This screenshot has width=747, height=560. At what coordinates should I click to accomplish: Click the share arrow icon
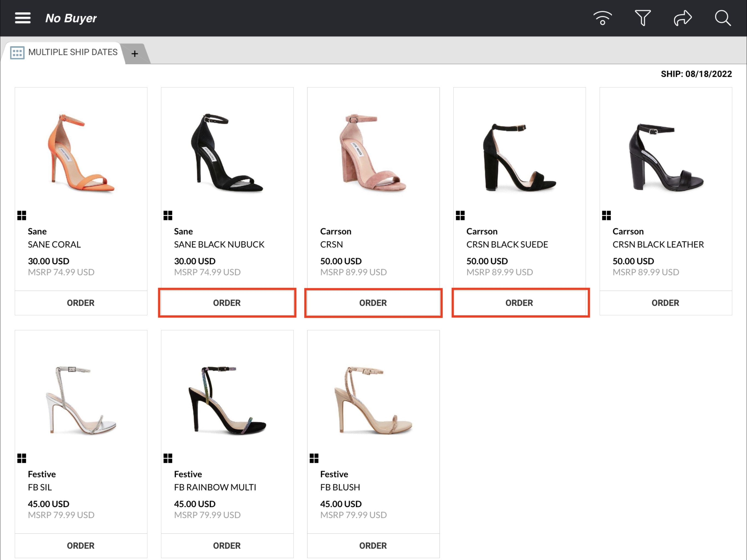coord(683,18)
